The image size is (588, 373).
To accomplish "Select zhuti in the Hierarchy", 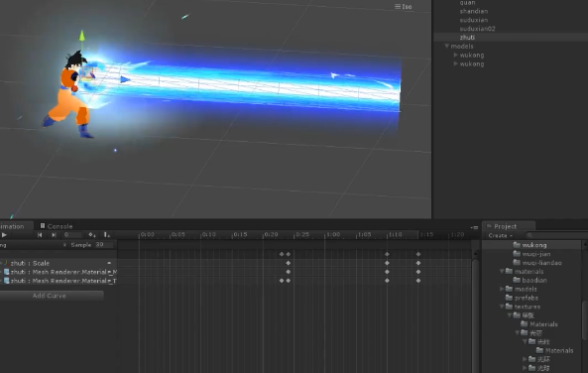I will point(467,37).
